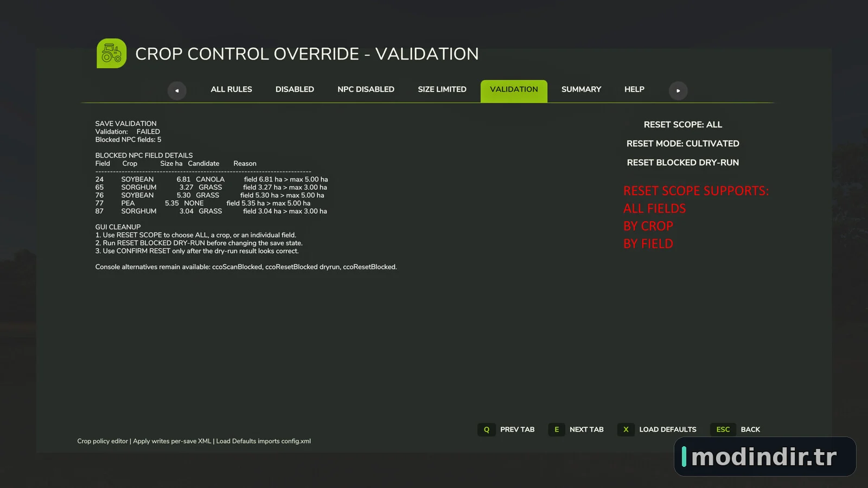The width and height of the screenshot is (868, 488).
Task: Click the NONE candidate value
Action: (x=194, y=203)
